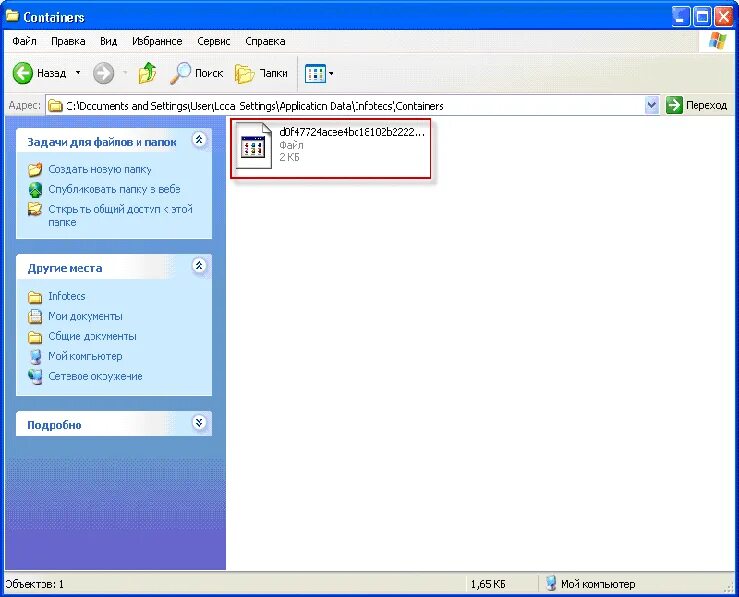The image size is (739, 597).
Task: Click the new folder icon in tasks
Action: [35, 169]
